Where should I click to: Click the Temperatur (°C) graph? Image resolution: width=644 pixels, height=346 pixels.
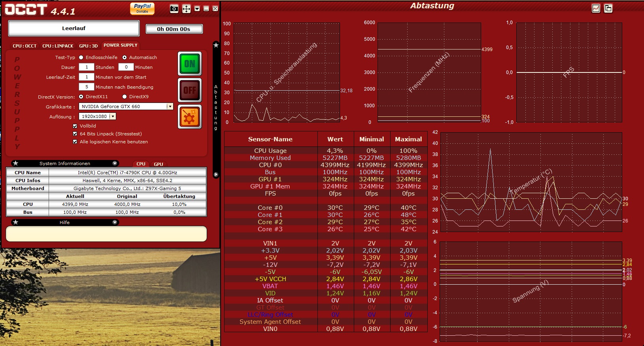[x=531, y=182]
